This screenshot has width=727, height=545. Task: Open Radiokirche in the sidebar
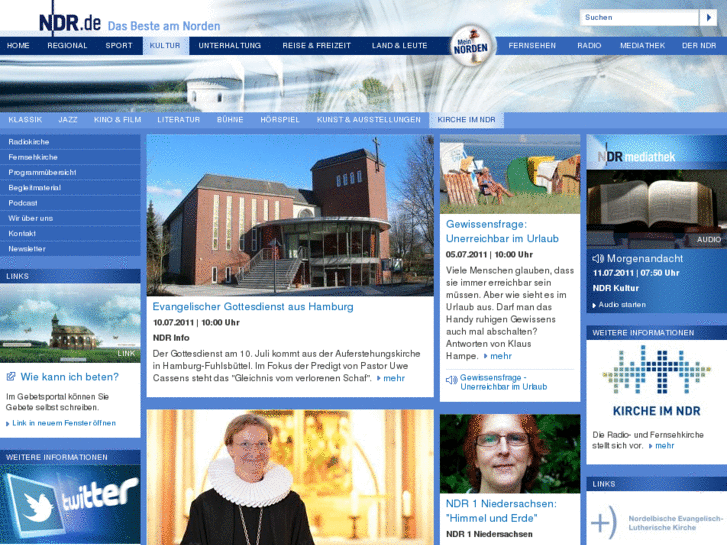70,142
